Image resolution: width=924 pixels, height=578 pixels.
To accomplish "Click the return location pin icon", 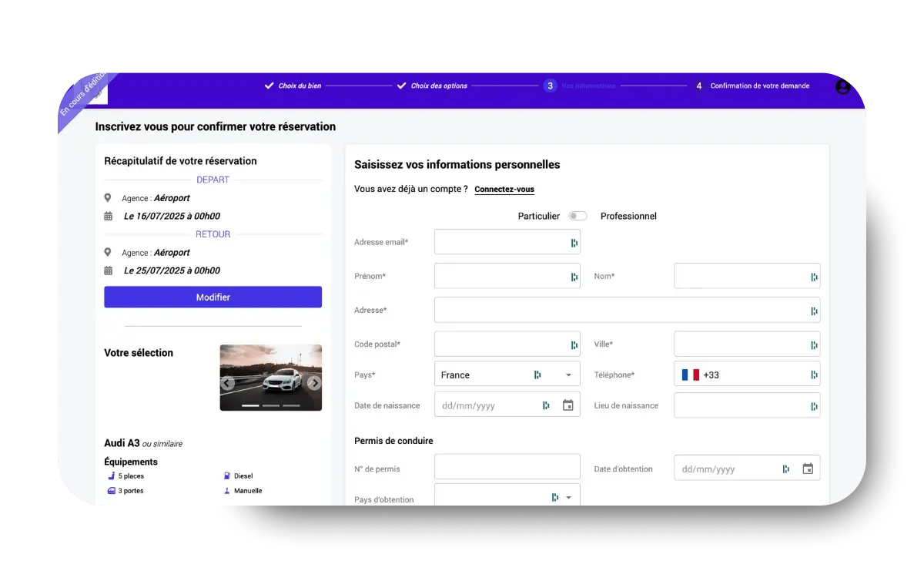I will [108, 252].
